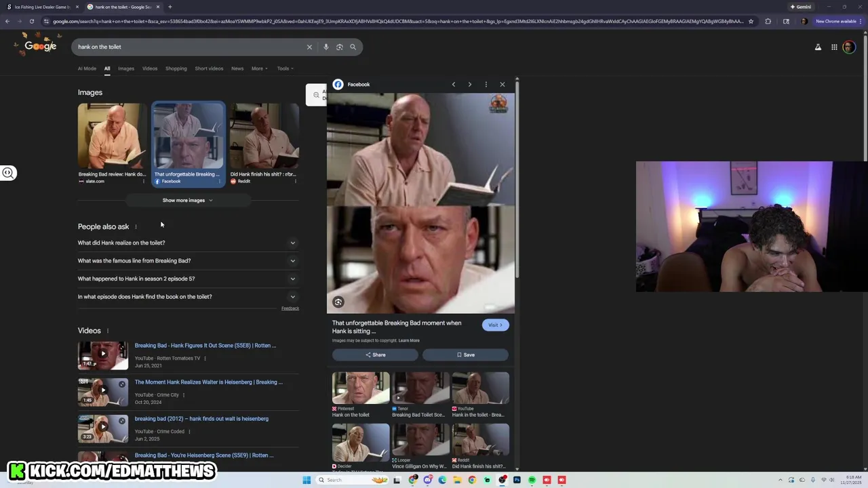Image resolution: width=868 pixels, height=488 pixels.
Task: Switch to Images results tab
Action: pos(126,68)
